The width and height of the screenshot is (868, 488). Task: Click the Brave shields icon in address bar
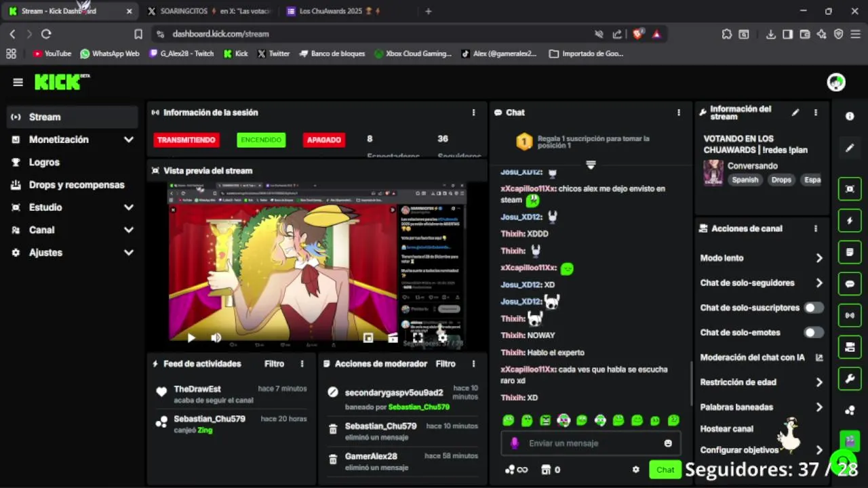click(637, 34)
